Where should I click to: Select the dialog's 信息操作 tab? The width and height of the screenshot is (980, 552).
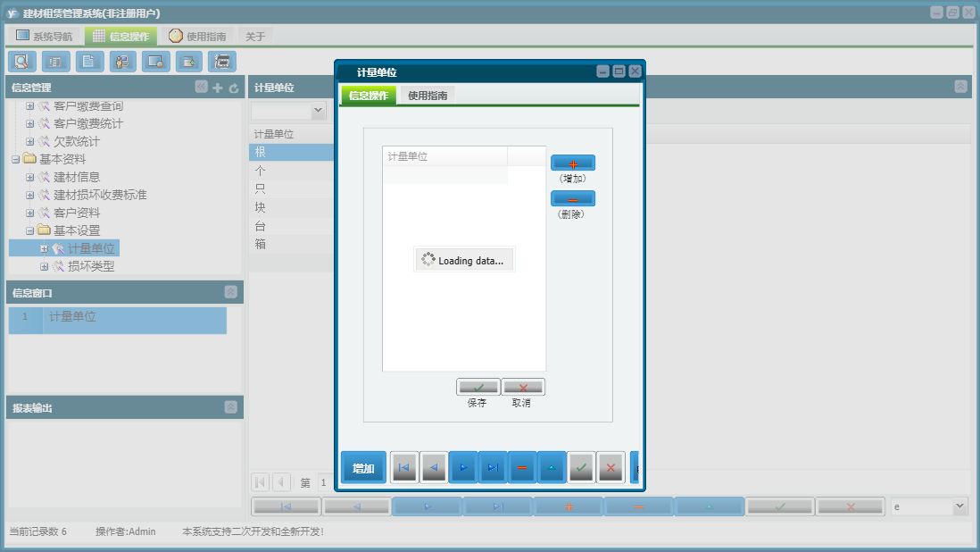point(369,95)
